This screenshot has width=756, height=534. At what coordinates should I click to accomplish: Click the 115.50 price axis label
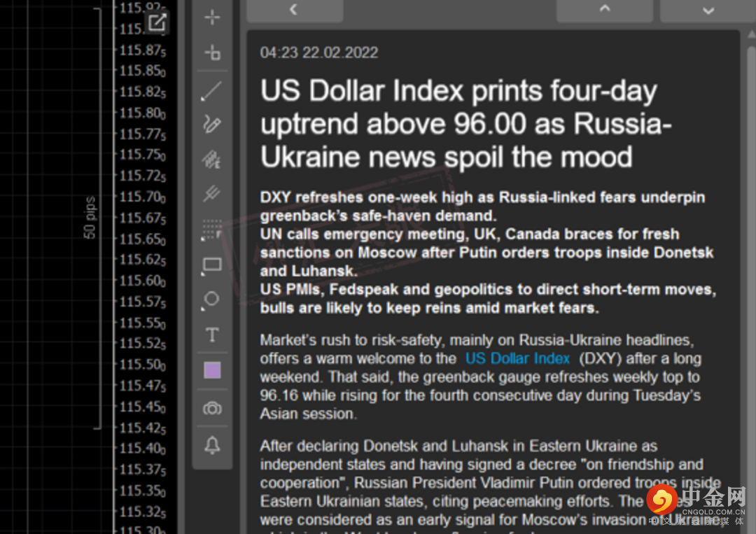(142, 365)
